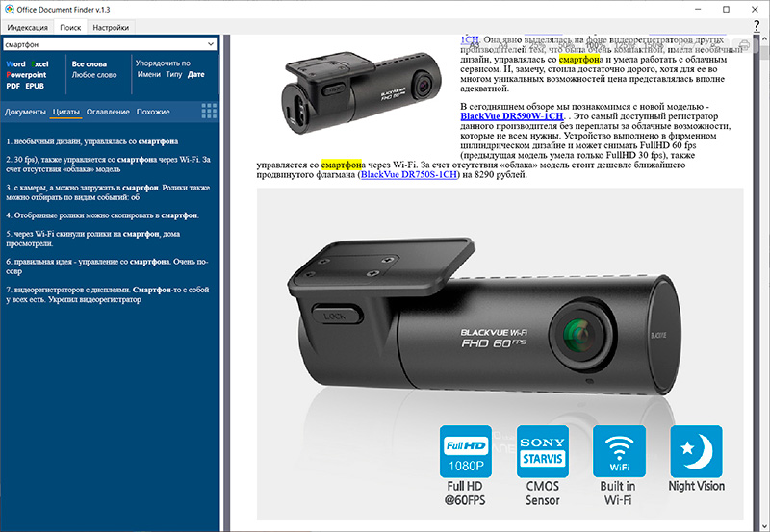Image resolution: width=770 pixels, height=532 pixels.
Task: Toggle the Powerpoint file type filter
Action: [26, 74]
